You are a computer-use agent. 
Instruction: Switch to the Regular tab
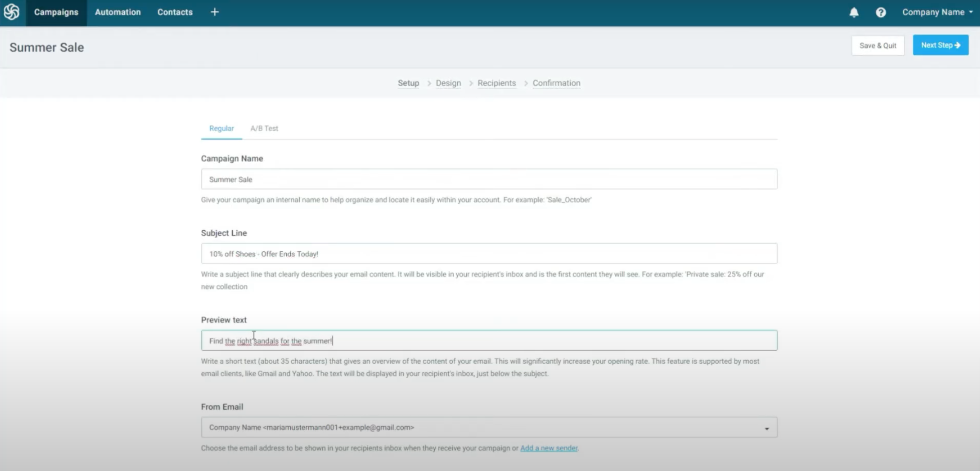(x=221, y=128)
